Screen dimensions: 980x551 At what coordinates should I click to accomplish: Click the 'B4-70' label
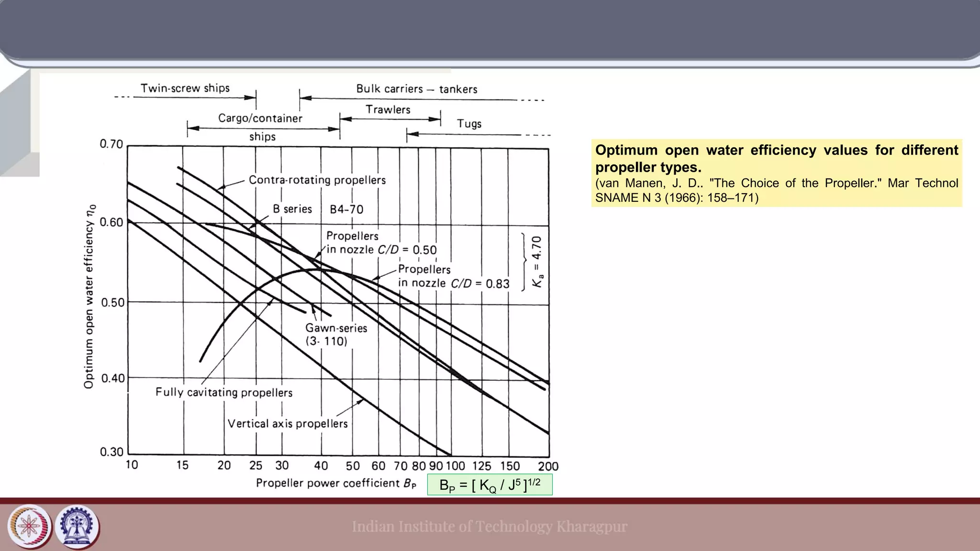346,209
